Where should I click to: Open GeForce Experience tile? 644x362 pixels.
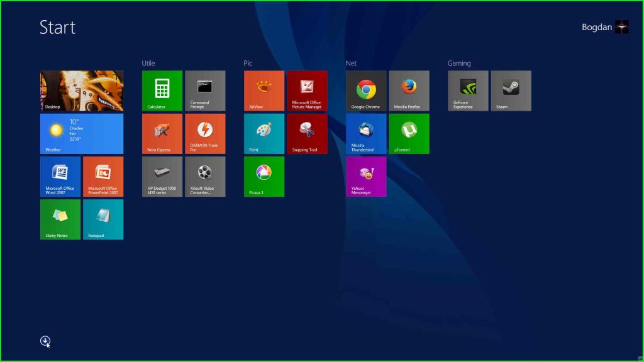[468, 90]
